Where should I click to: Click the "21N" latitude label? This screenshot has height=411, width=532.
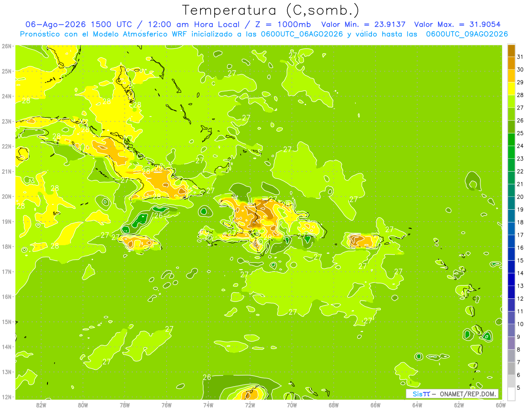7,172
